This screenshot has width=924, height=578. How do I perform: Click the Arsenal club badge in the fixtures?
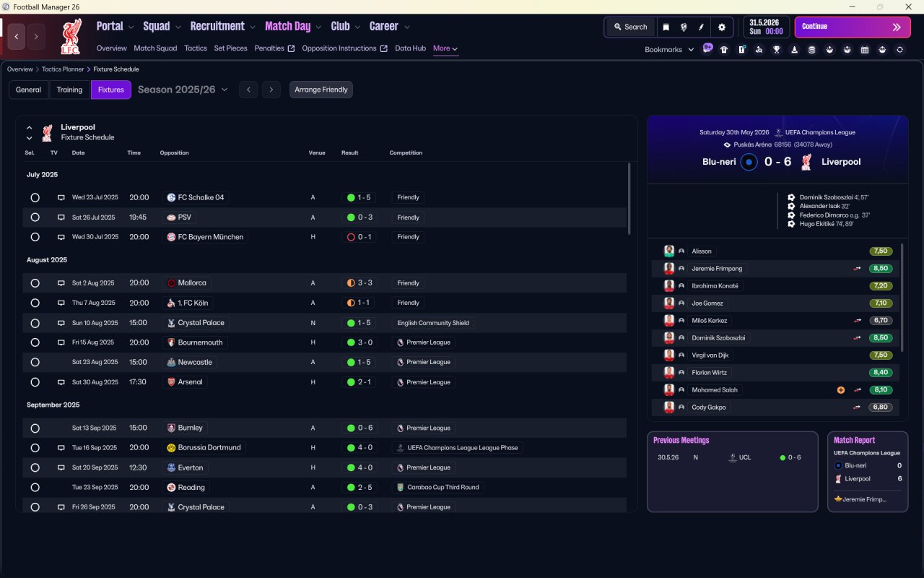tap(171, 382)
